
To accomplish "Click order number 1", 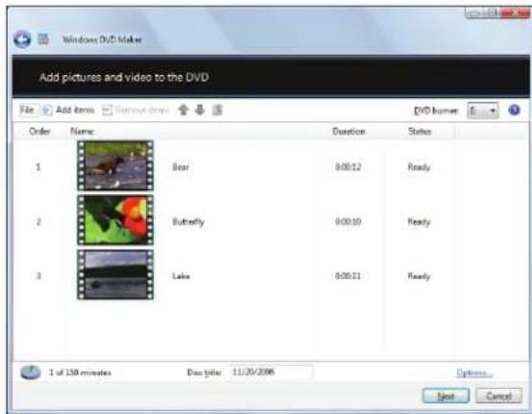I will 38,166.
